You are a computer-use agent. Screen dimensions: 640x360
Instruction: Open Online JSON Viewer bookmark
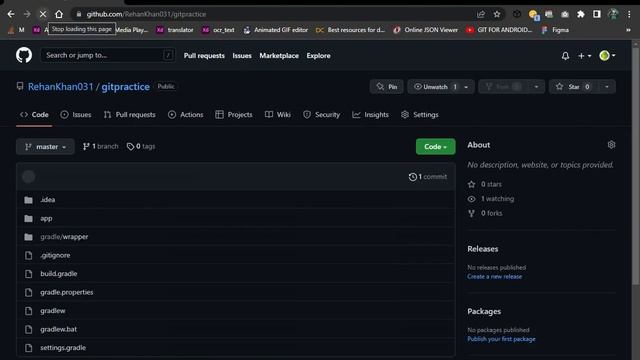[425, 30]
